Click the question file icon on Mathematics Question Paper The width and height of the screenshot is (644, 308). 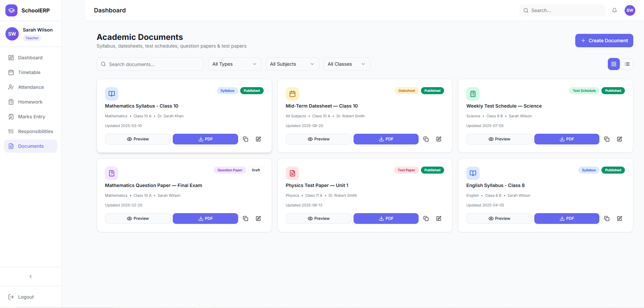pos(112,173)
